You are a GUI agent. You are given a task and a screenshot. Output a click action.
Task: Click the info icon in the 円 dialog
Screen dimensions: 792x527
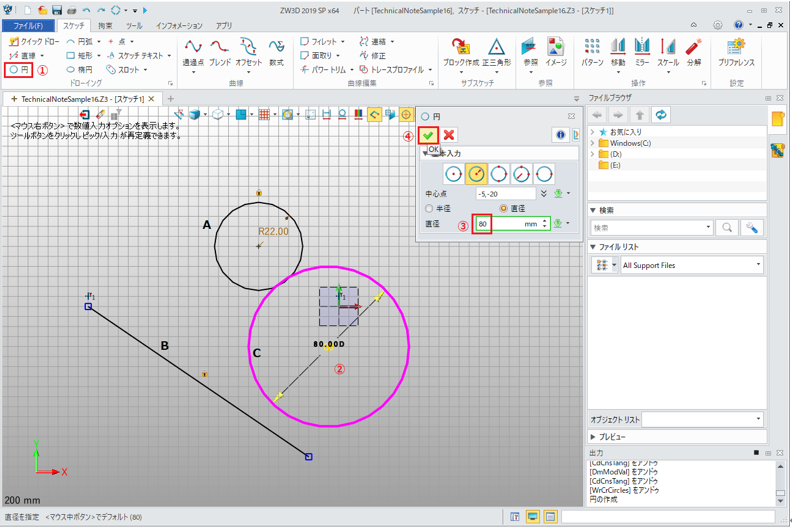point(560,135)
